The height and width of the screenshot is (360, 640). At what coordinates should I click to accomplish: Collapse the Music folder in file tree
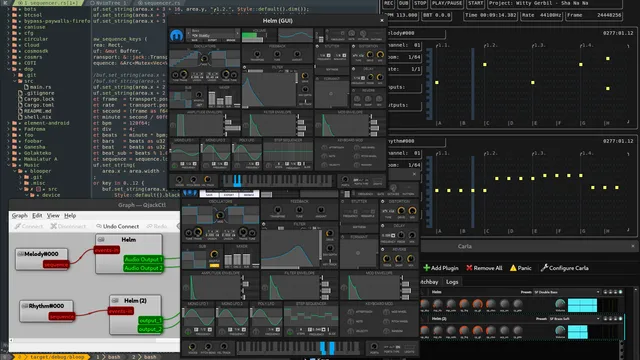(x=9, y=165)
